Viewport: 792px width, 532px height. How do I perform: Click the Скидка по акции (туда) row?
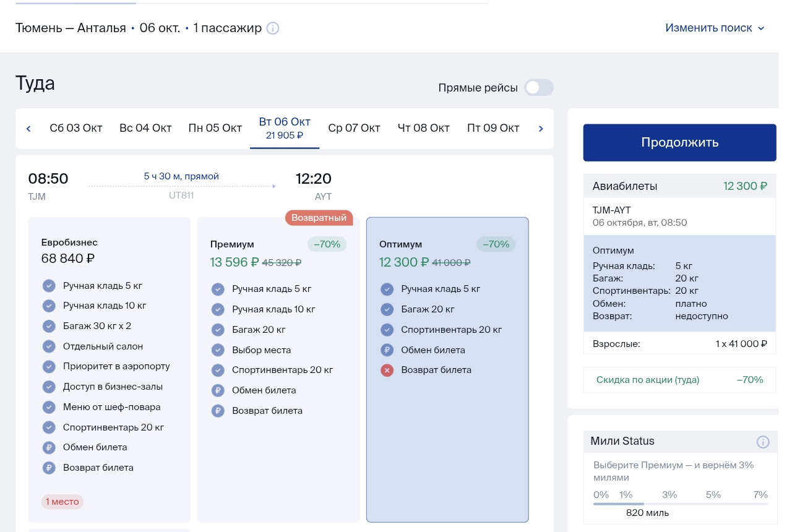point(679,380)
